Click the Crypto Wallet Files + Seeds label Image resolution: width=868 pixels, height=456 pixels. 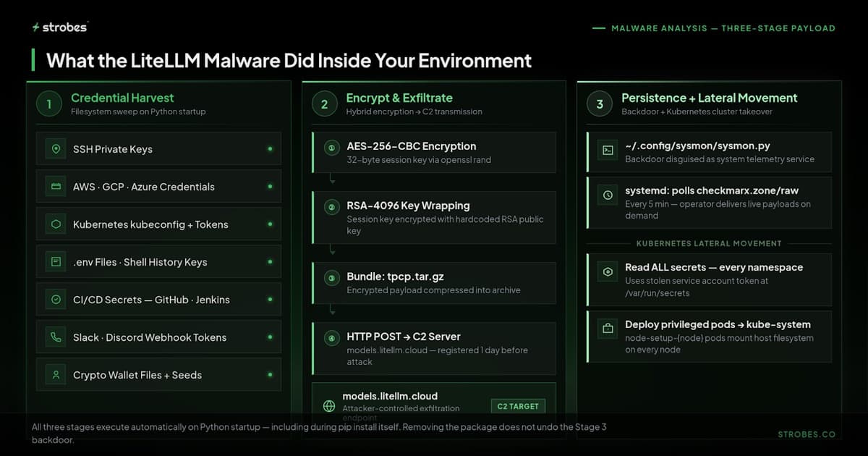tap(137, 375)
